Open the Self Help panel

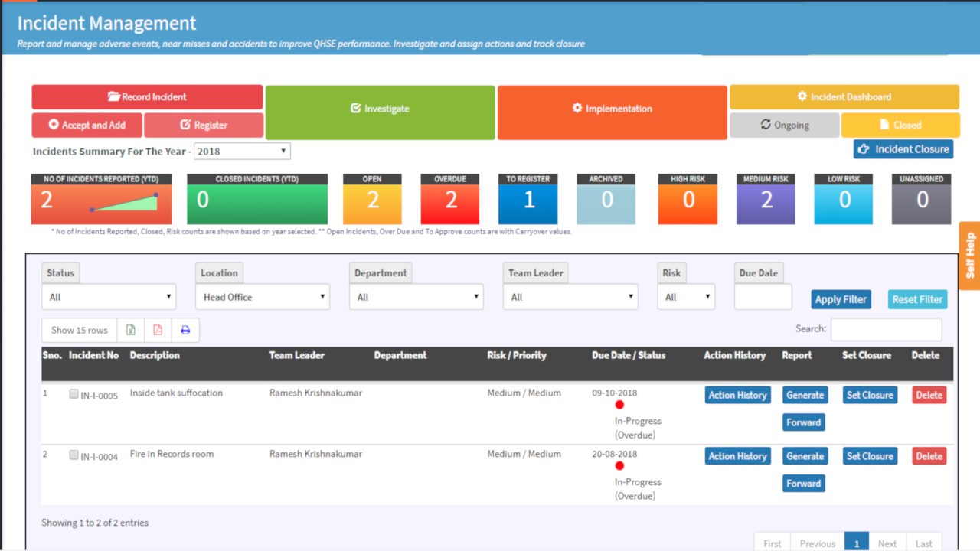tap(969, 255)
